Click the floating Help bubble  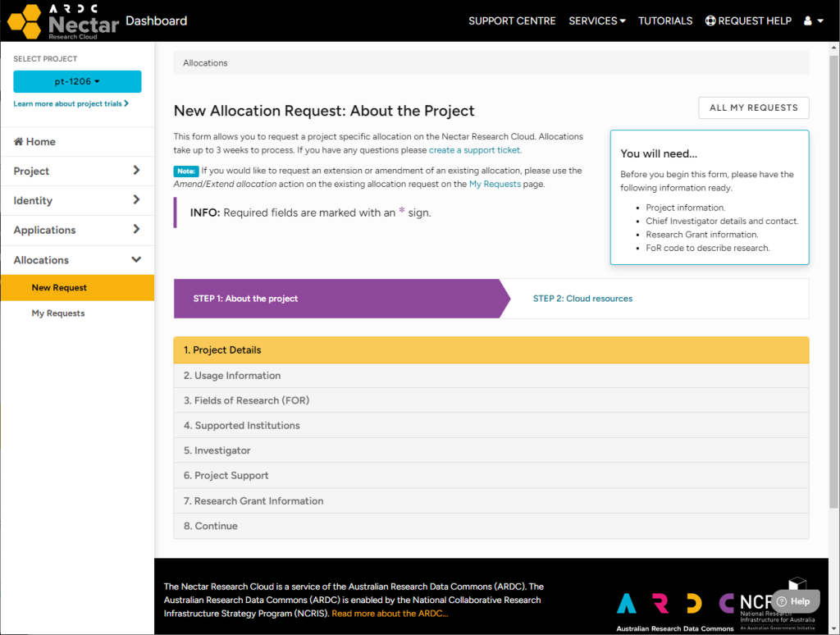(x=795, y=601)
